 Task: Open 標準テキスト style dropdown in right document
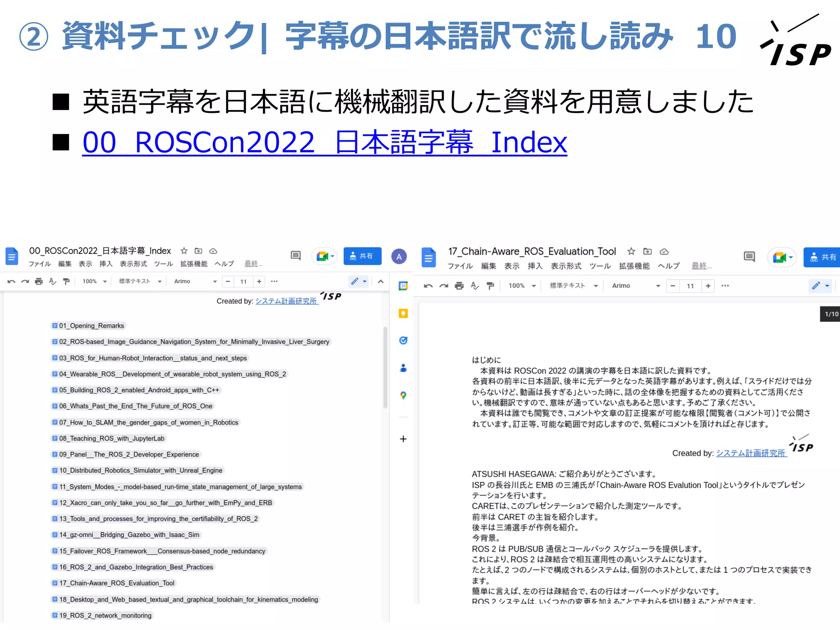point(573,286)
